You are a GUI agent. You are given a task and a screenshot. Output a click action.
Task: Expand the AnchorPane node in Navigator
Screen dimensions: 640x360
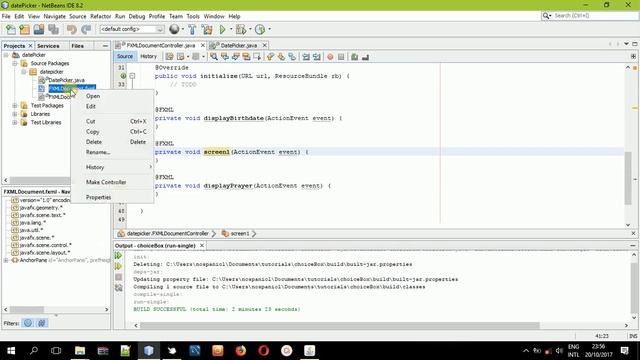[x=6, y=260]
